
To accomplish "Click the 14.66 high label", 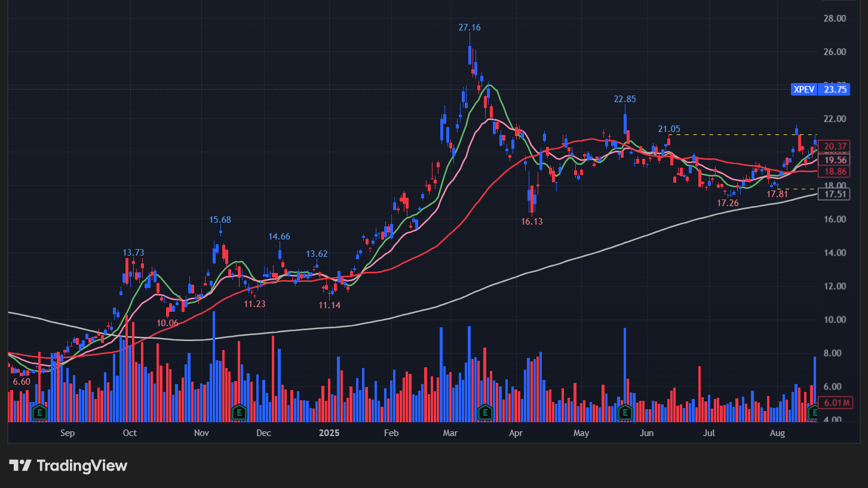I will click(x=279, y=237).
